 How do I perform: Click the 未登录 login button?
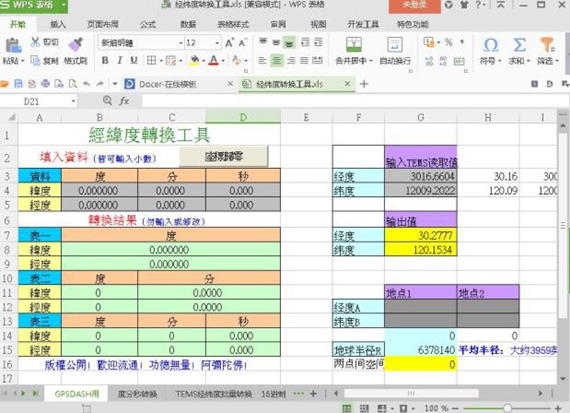pos(414,5)
